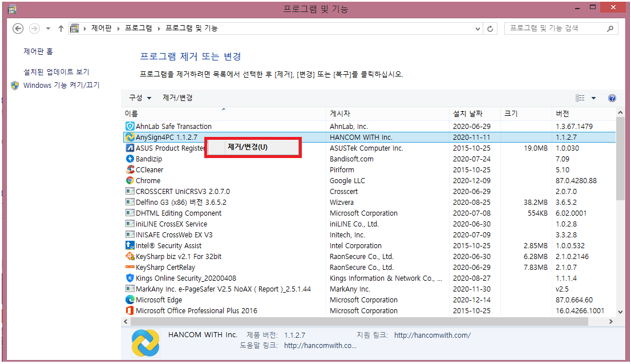Click the KeySharp biz v2.1 icon

click(130, 256)
